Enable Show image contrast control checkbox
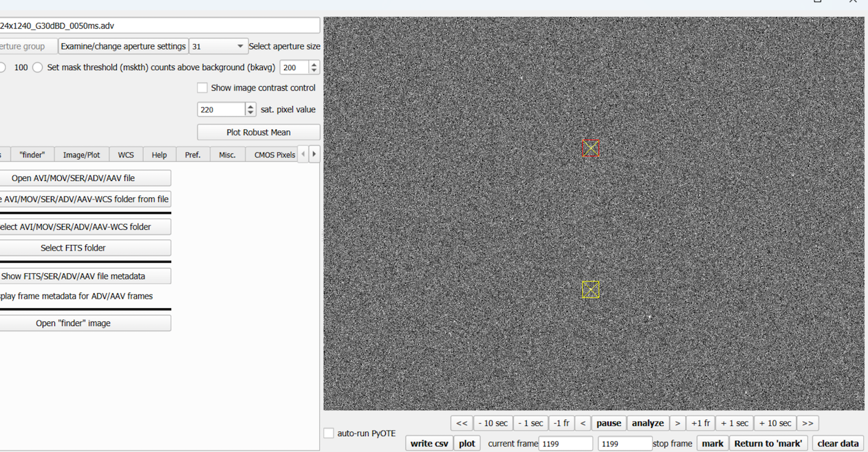This screenshot has width=868, height=452. [x=202, y=88]
